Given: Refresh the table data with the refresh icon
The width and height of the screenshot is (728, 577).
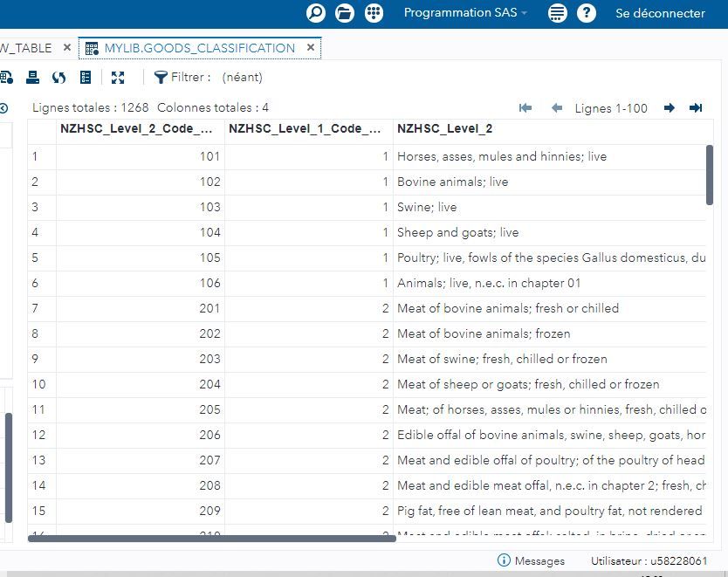Looking at the screenshot, I should 58,78.
